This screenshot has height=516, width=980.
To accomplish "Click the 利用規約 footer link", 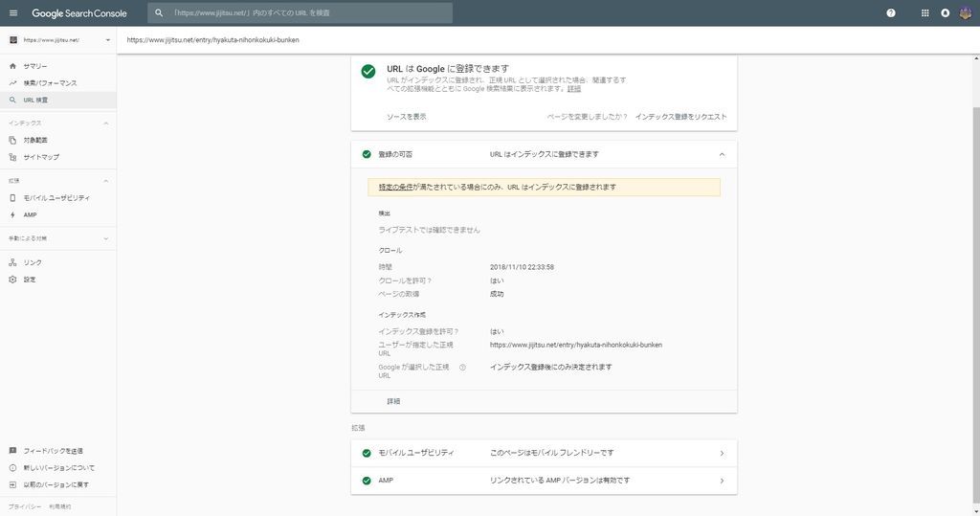I will coord(60,506).
